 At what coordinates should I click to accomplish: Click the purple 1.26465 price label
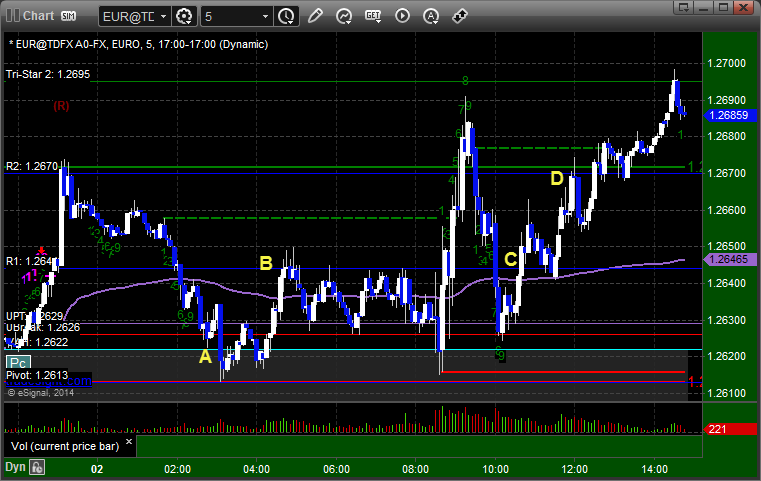coord(729,259)
